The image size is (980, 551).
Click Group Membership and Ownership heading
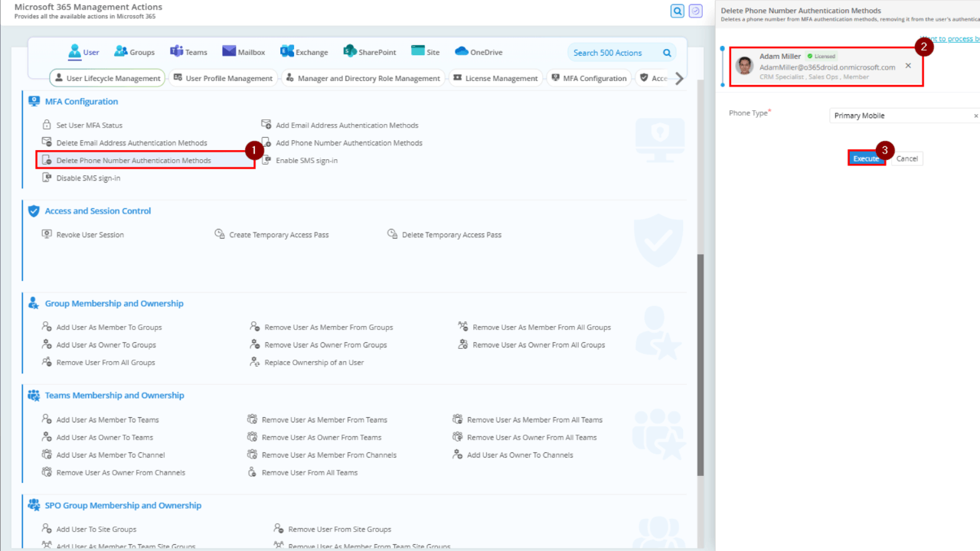click(x=114, y=304)
